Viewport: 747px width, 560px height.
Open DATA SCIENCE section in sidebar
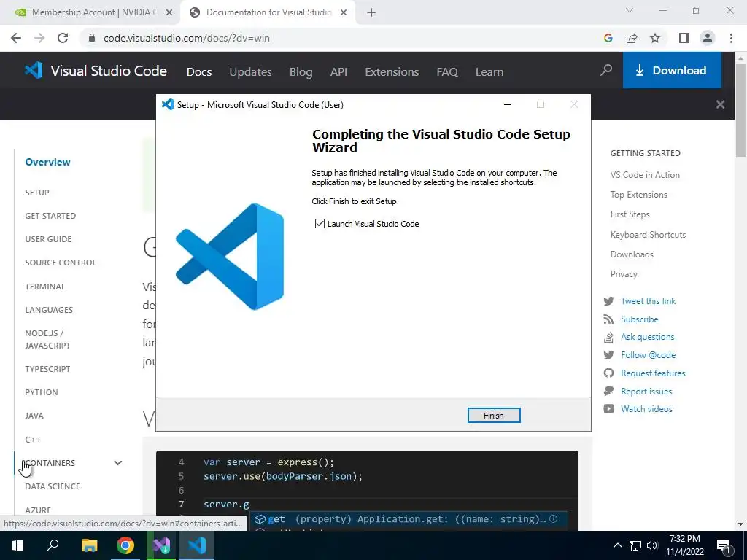coord(53,486)
